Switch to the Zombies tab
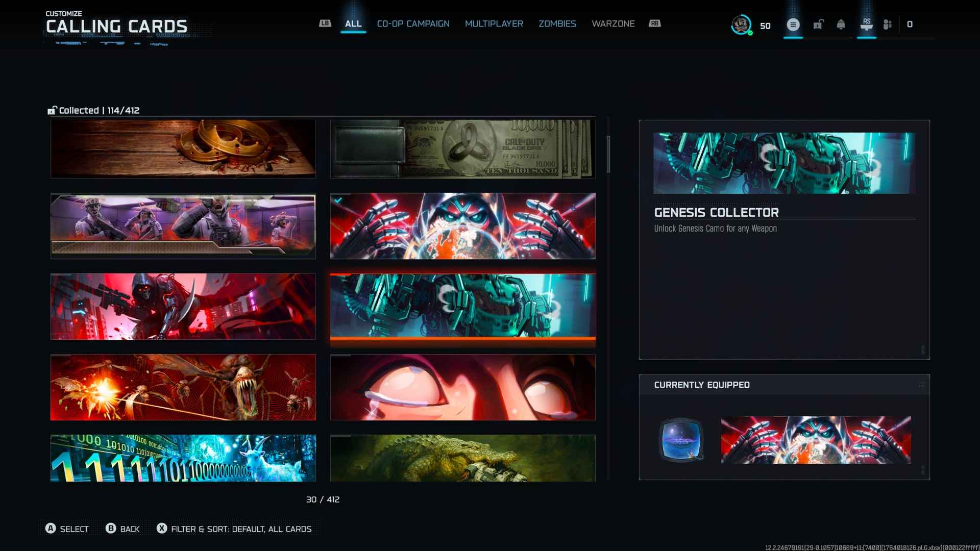Viewport: 980px width, 551px height. 557,24
